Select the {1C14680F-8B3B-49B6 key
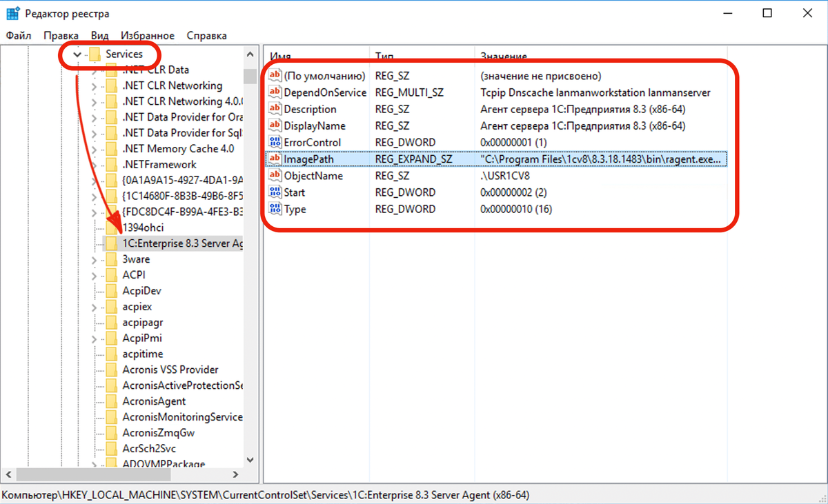 point(182,196)
